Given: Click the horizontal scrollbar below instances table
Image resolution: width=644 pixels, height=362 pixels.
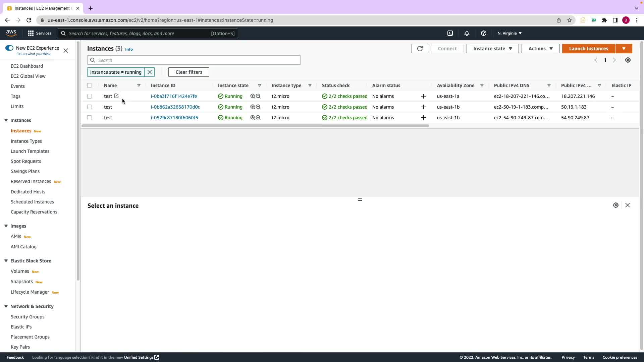Looking at the screenshot, I should point(255,126).
